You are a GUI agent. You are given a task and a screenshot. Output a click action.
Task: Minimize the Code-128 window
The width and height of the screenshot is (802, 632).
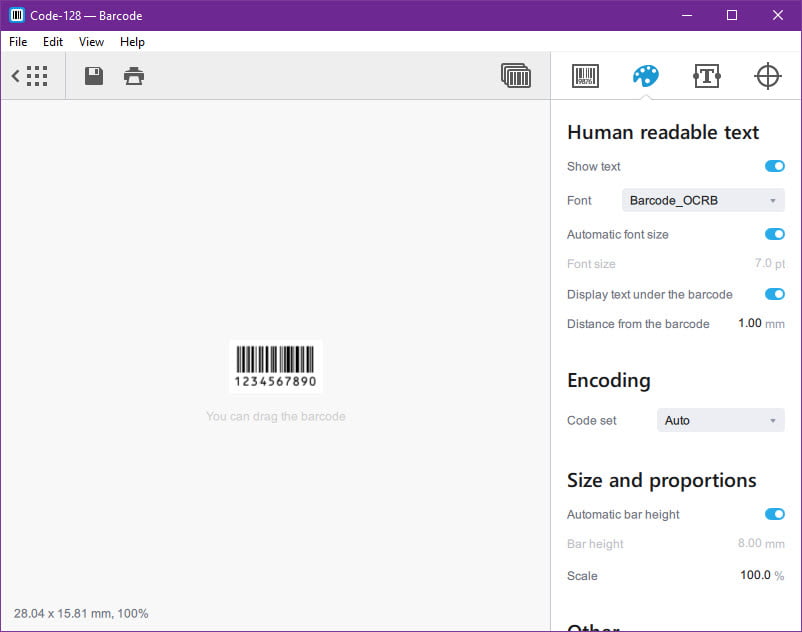687,15
